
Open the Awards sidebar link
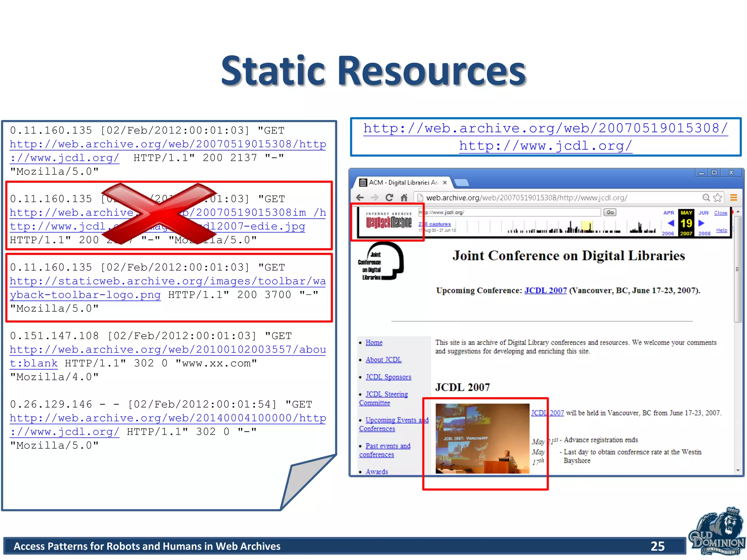[x=376, y=471]
